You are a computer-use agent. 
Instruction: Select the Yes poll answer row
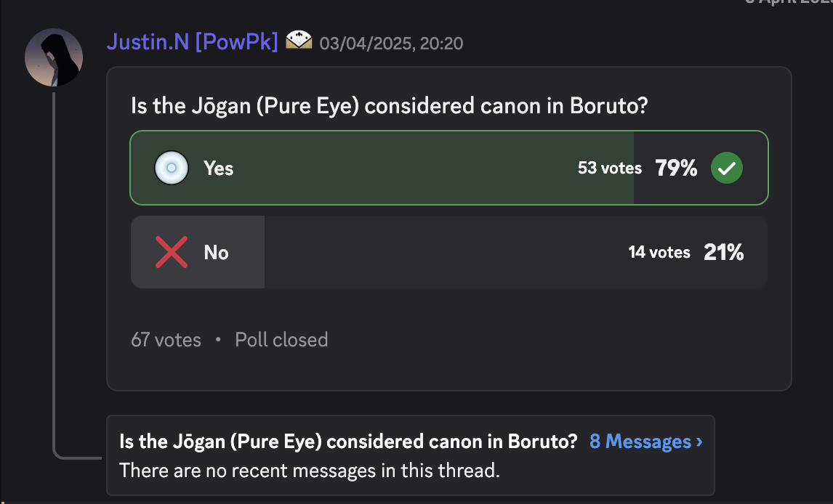[x=449, y=168]
